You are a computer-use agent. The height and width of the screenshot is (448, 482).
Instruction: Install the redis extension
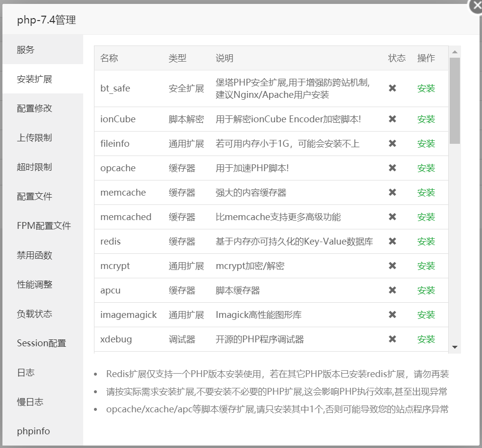pyautogui.click(x=426, y=242)
